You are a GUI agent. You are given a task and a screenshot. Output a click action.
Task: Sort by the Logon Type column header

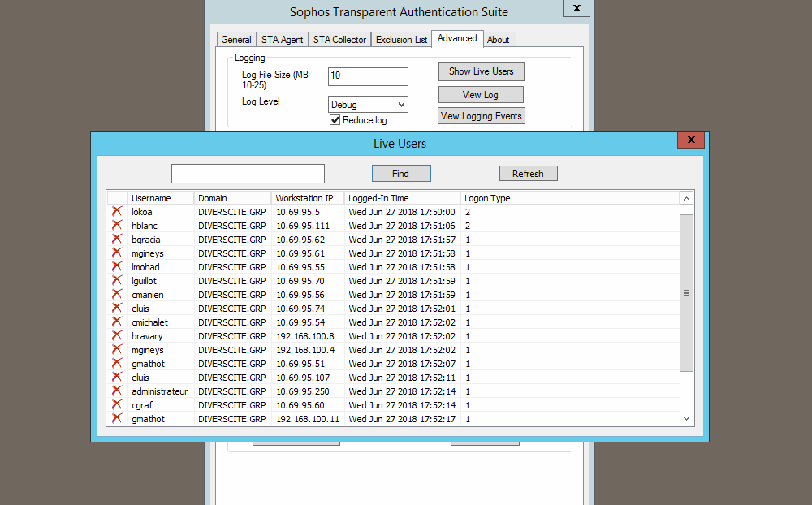pyautogui.click(x=570, y=198)
